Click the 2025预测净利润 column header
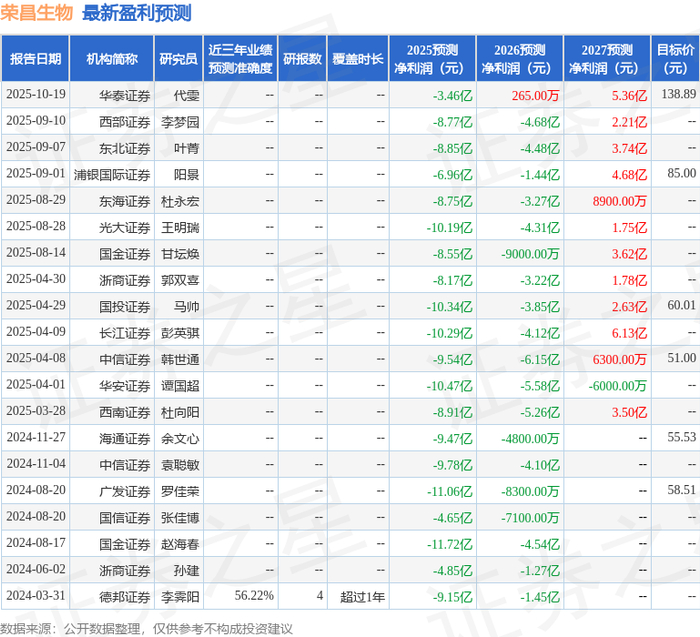This screenshot has height=637, width=700. point(432,59)
